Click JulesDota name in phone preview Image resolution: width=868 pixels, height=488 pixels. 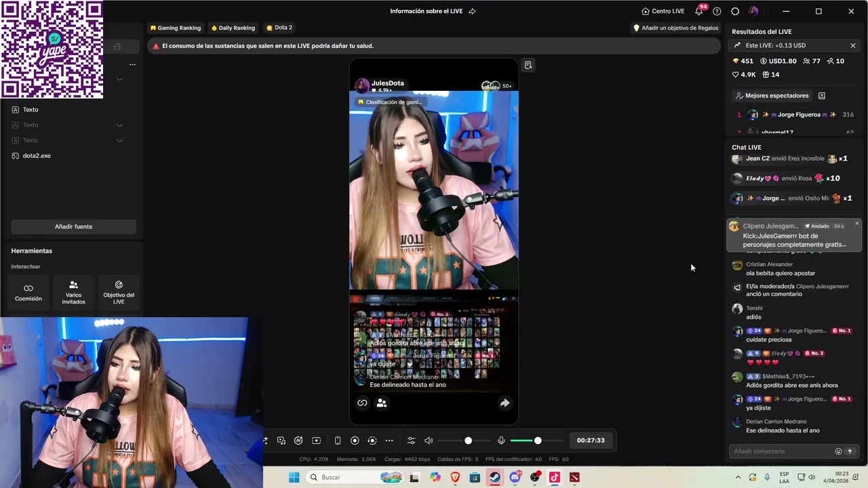(387, 83)
